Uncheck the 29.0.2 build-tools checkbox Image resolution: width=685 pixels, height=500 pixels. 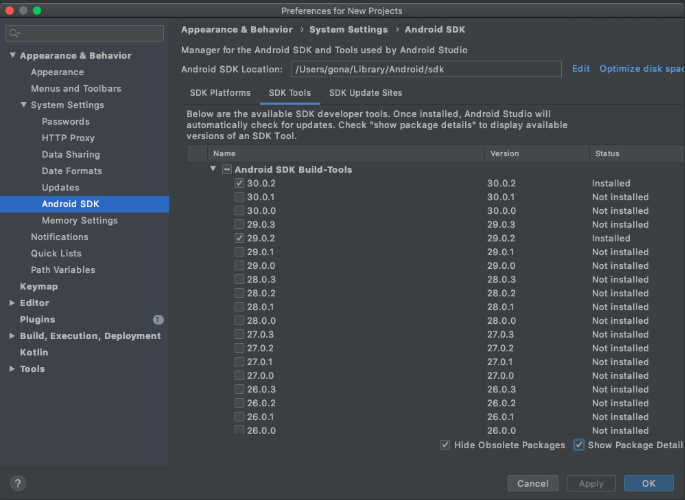239,238
